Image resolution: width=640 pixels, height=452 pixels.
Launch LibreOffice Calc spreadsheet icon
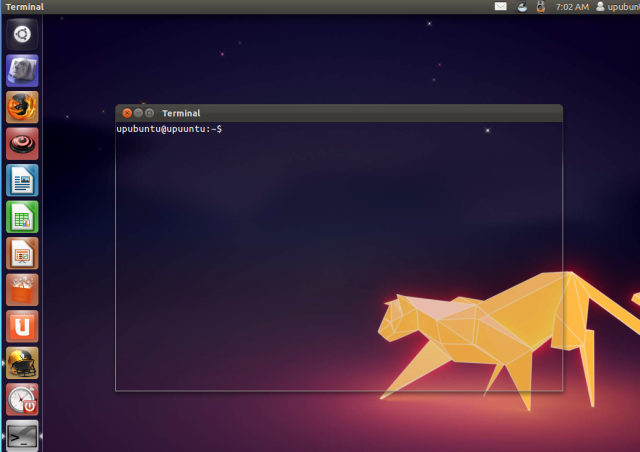[x=22, y=217]
